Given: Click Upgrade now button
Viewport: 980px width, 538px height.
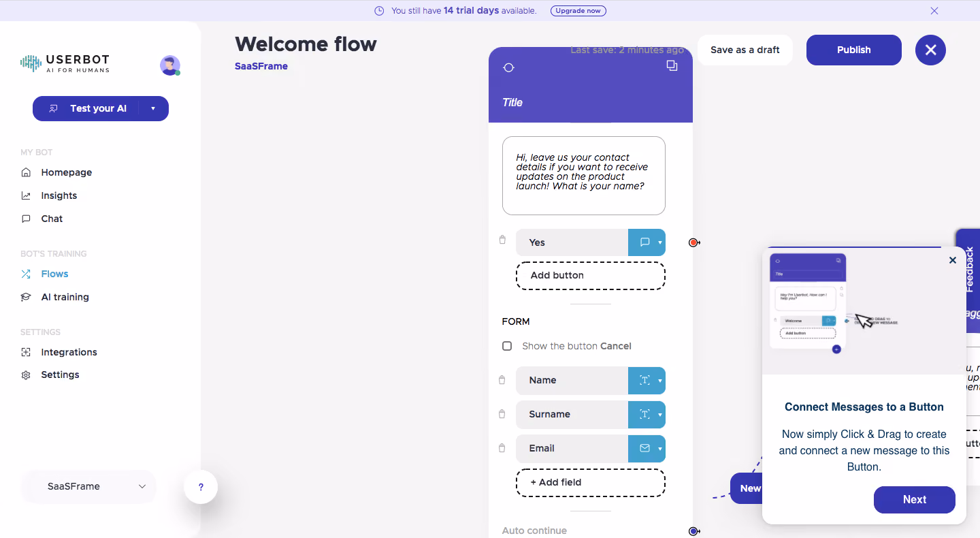Looking at the screenshot, I should click(578, 11).
